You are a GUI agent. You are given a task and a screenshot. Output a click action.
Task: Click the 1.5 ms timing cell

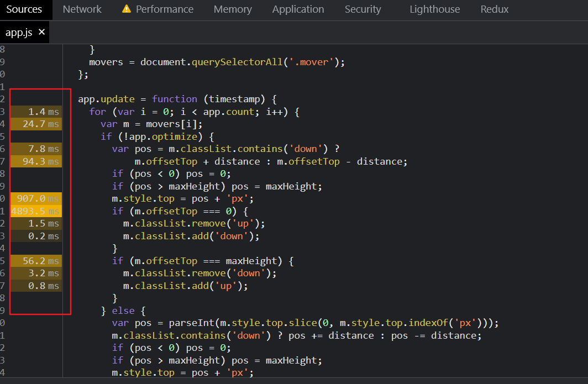(36, 224)
